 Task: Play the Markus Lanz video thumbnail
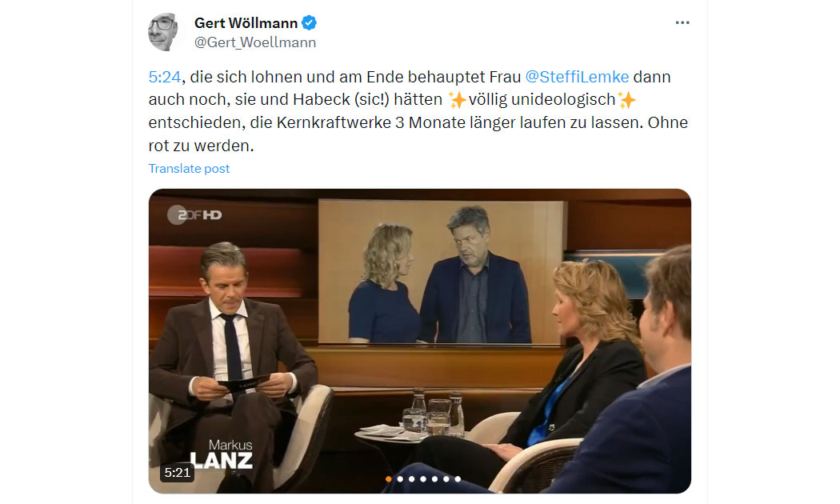(x=419, y=341)
